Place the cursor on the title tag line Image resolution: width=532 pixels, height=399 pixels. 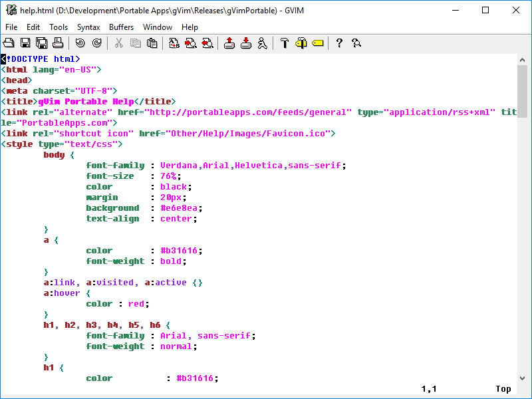pyautogui.click(x=86, y=102)
